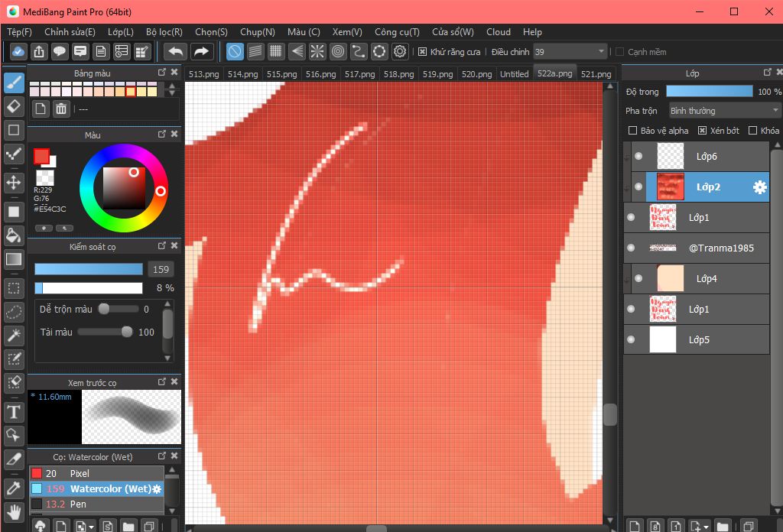Select the Bucket fill tool
Image resolution: width=783 pixels, height=532 pixels.
14,235
